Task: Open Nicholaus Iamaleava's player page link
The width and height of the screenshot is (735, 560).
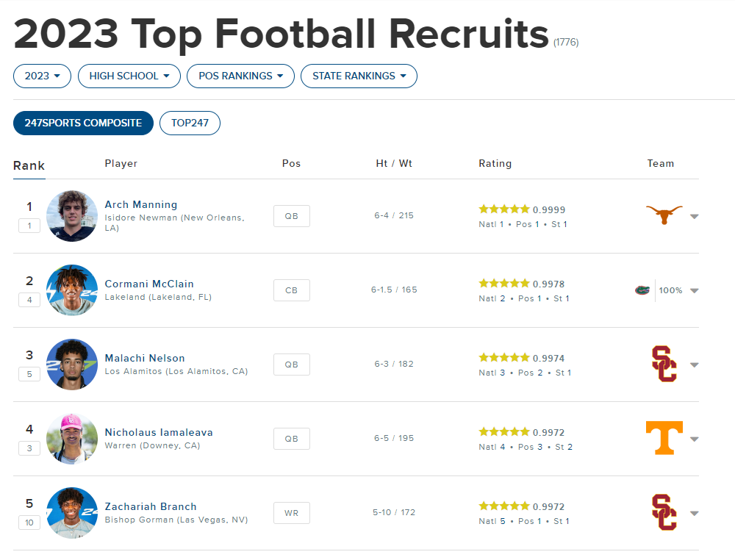Action: pyautogui.click(x=159, y=432)
